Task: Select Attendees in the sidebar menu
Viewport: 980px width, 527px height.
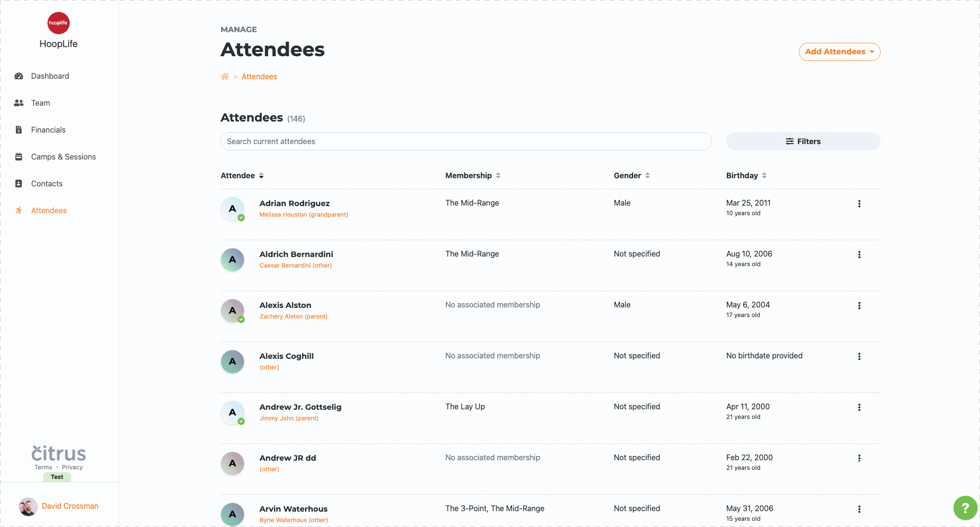Action: pyautogui.click(x=49, y=210)
